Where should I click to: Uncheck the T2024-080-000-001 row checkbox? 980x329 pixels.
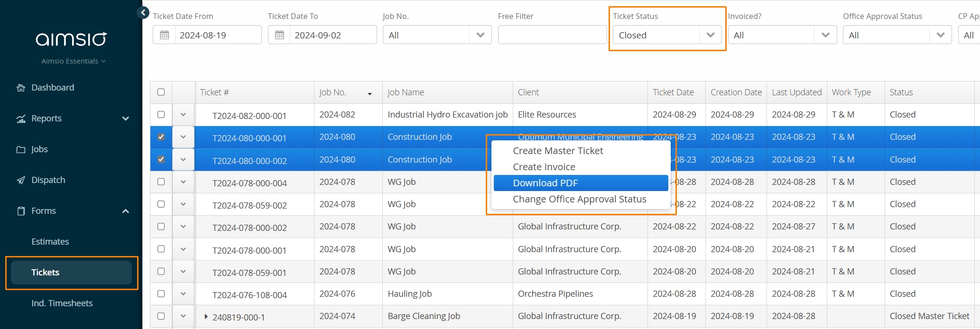click(x=161, y=137)
